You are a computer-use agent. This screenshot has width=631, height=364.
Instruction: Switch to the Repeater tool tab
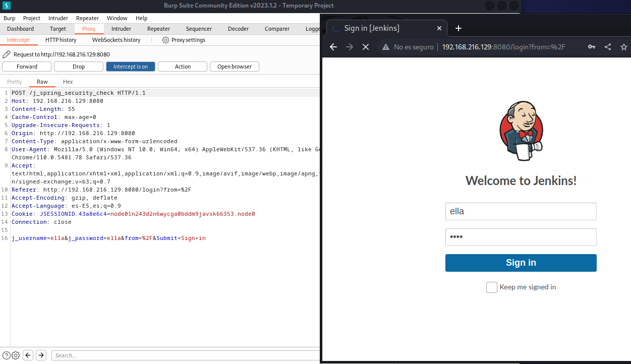[159, 29]
